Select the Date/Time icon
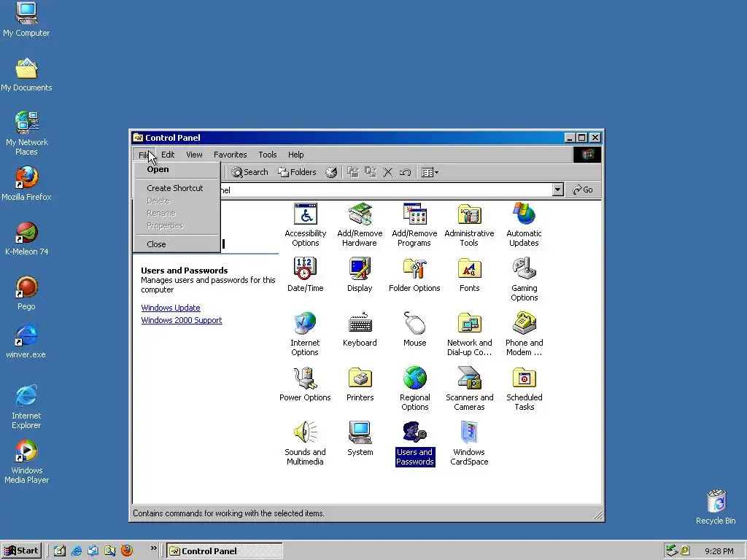Screen dimensions: 747x560 (306, 275)
